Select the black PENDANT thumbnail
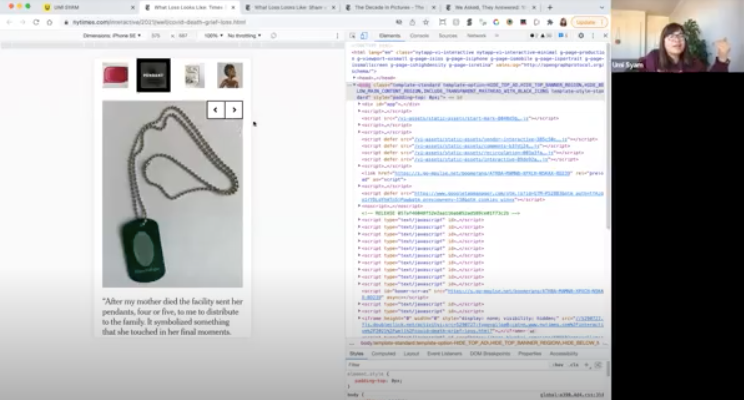This screenshot has width=744, height=400. pos(154,75)
